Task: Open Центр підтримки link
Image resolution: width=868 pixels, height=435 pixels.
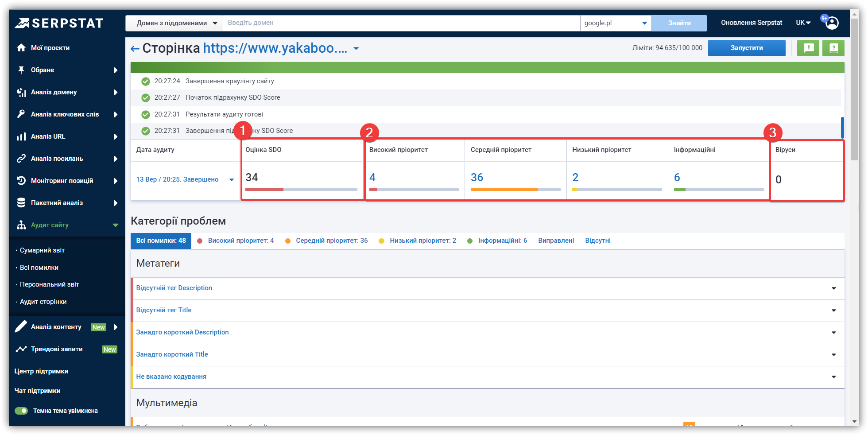Action: pos(41,371)
